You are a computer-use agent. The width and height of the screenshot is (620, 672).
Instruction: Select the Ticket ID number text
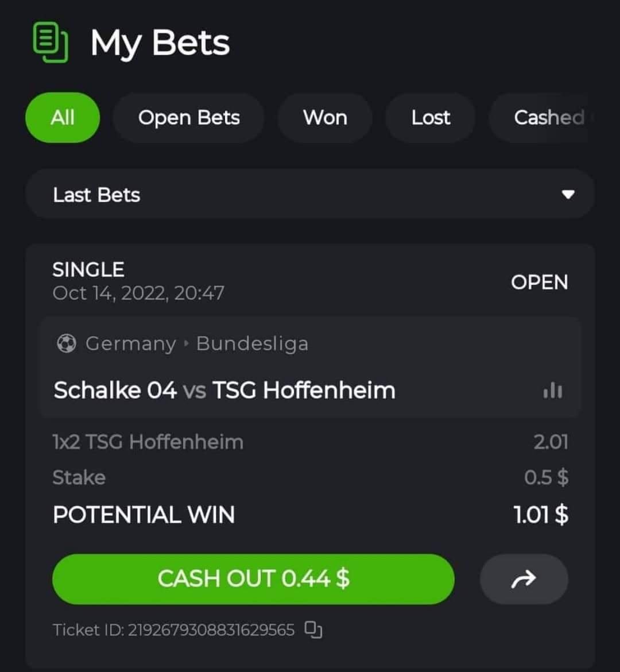pos(211,630)
